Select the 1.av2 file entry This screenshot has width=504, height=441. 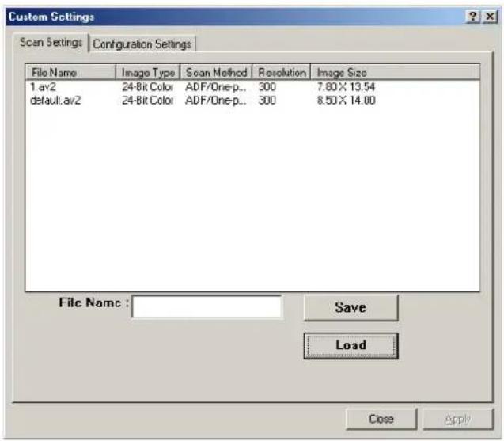43,86
